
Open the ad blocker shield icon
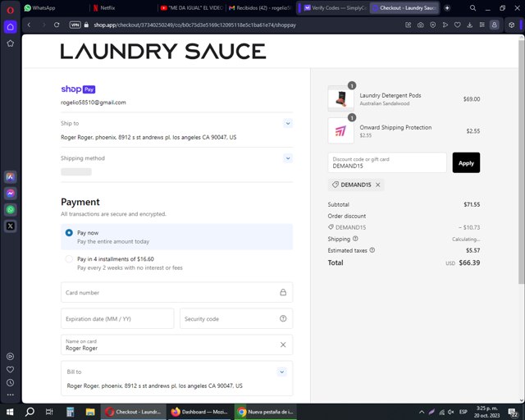coord(433,25)
